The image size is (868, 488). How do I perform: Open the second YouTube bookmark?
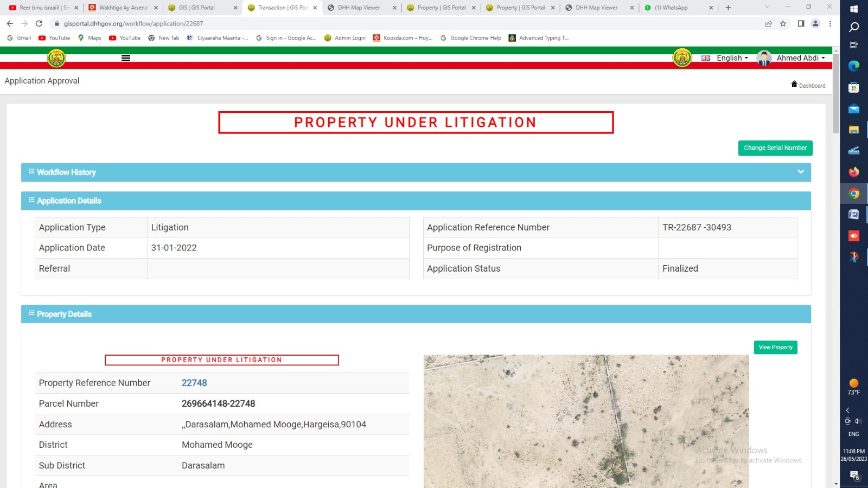tap(125, 38)
